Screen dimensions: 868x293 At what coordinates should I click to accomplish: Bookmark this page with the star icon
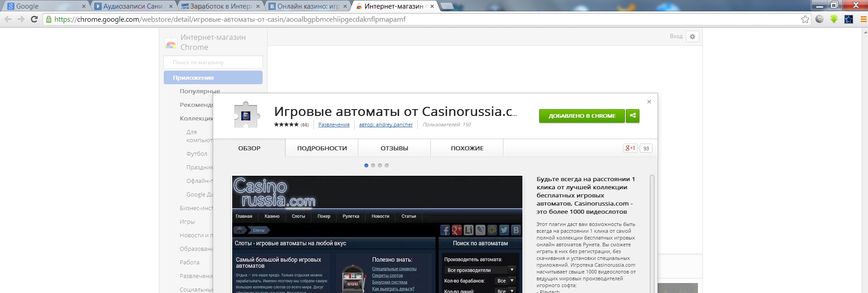tap(805, 19)
